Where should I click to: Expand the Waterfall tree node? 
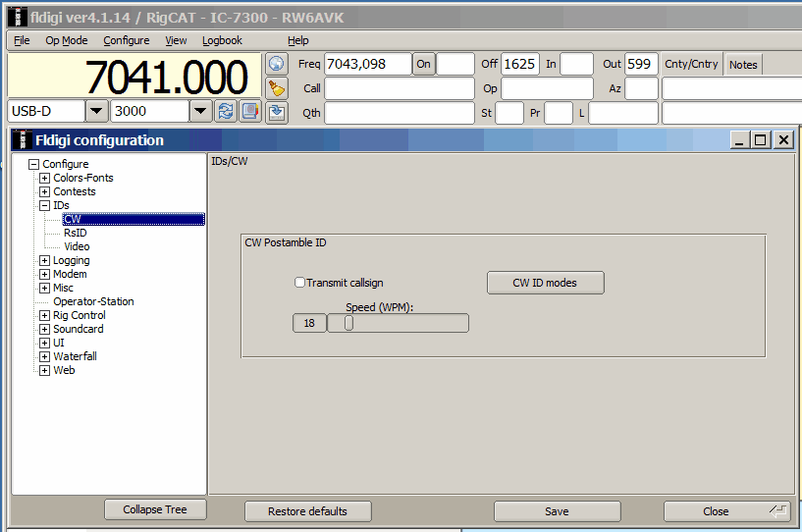[44, 356]
